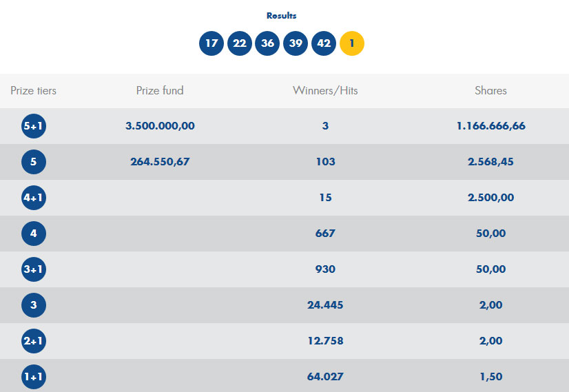Image resolution: width=569 pixels, height=392 pixels.
Task: Click the 1+1 prize tier badge
Action: (x=34, y=377)
